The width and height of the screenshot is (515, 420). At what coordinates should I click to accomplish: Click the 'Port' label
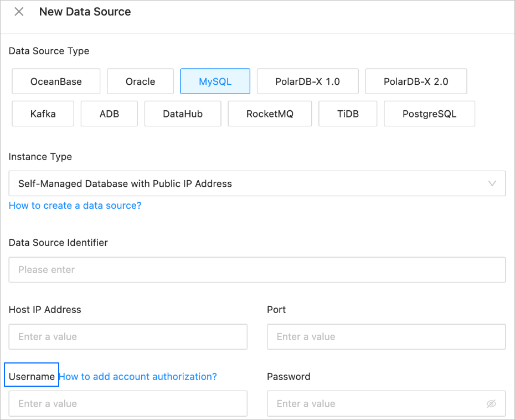point(276,310)
